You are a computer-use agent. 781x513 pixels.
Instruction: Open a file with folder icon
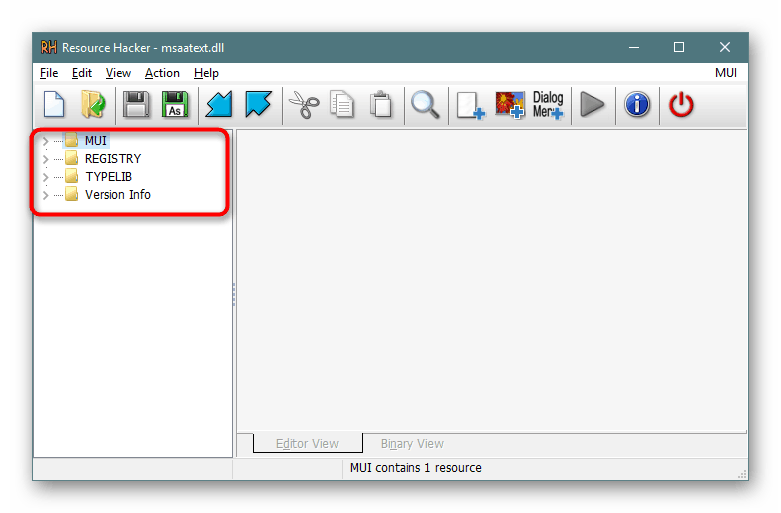point(93,105)
